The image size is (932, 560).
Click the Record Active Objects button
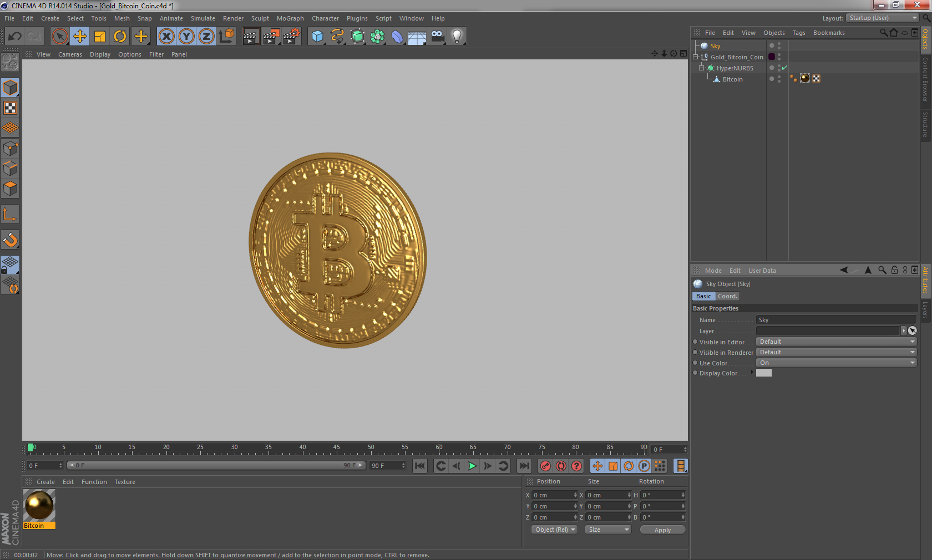pos(545,466)
